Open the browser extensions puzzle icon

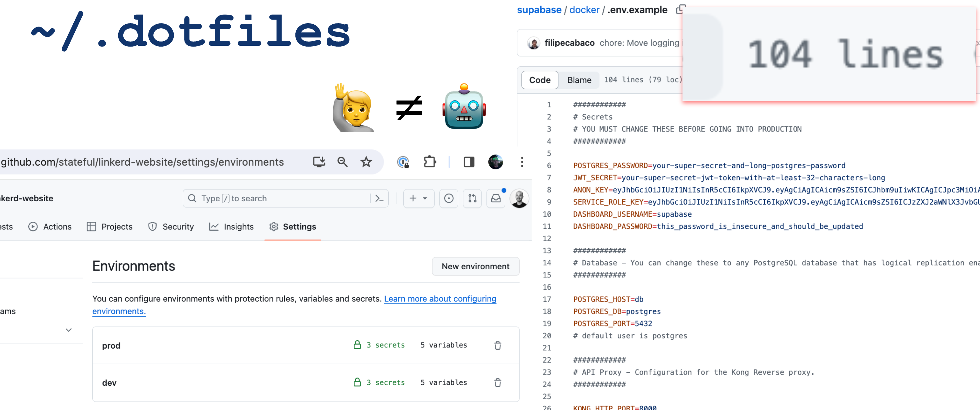tap(429, 162)
